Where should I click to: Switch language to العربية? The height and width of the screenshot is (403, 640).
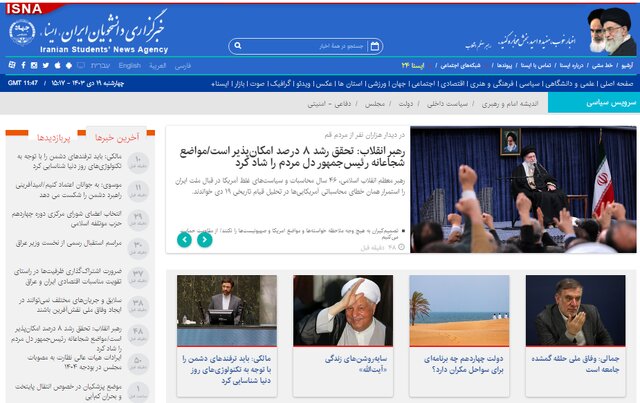click(158, 65)
